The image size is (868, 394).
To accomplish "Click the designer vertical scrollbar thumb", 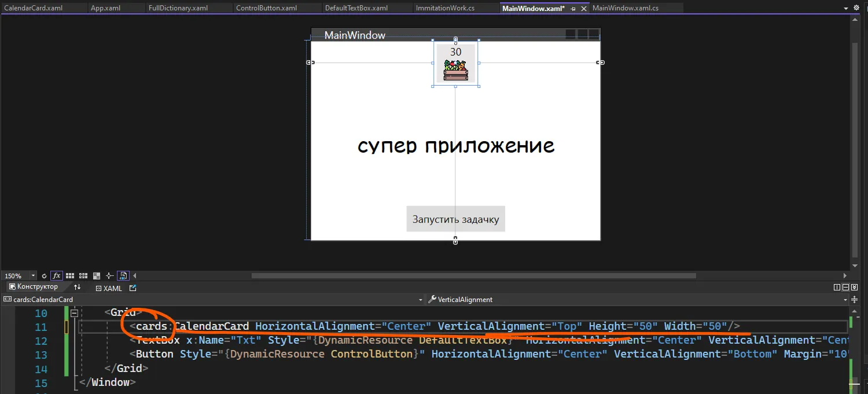I will coord(855,150).
